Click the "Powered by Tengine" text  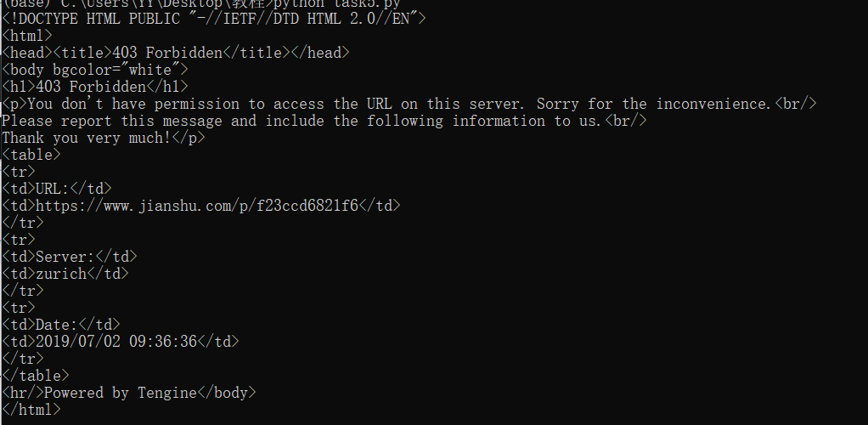[x=120, y=393]
